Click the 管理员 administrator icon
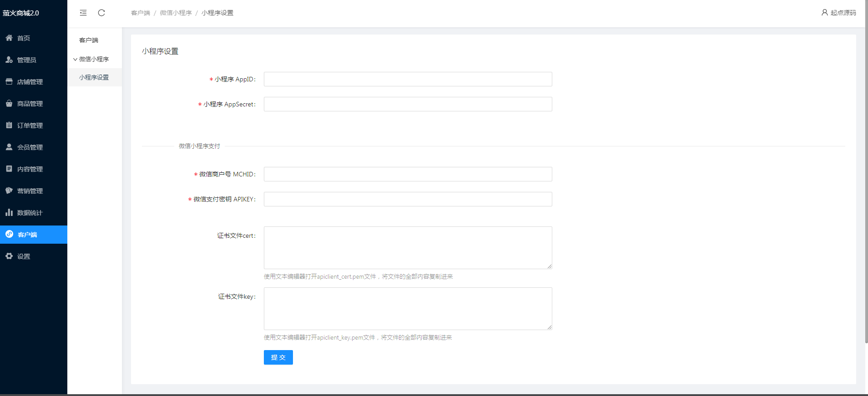The height and width of the screenshot is (396, 868). [x=9, y=60]
